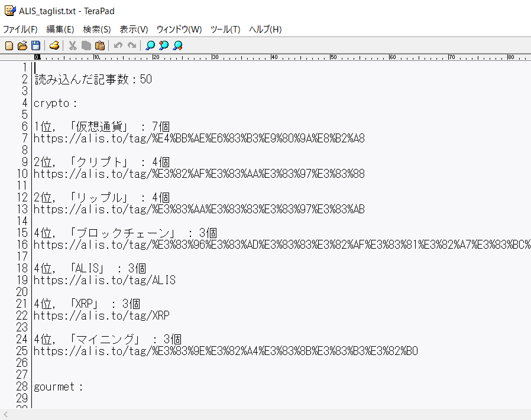The image size is (531, 420).
Task: Click the middle magnifier search icon
Action: pyautogui.click(x=164, y=45)
